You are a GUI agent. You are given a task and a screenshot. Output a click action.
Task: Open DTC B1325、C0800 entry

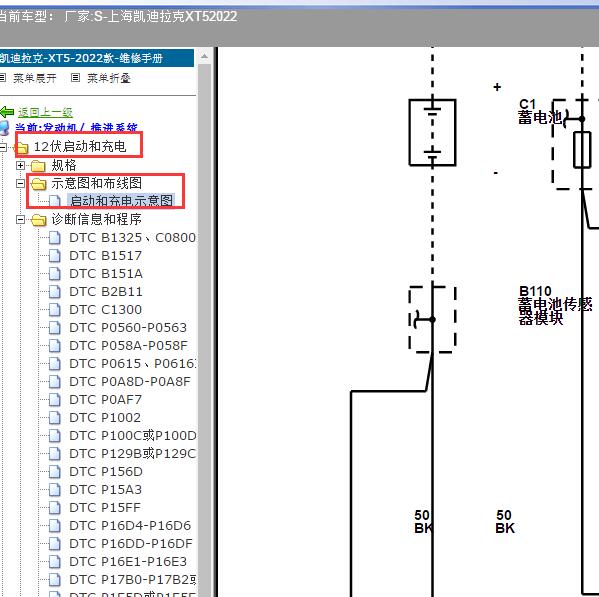pos(132,238)
